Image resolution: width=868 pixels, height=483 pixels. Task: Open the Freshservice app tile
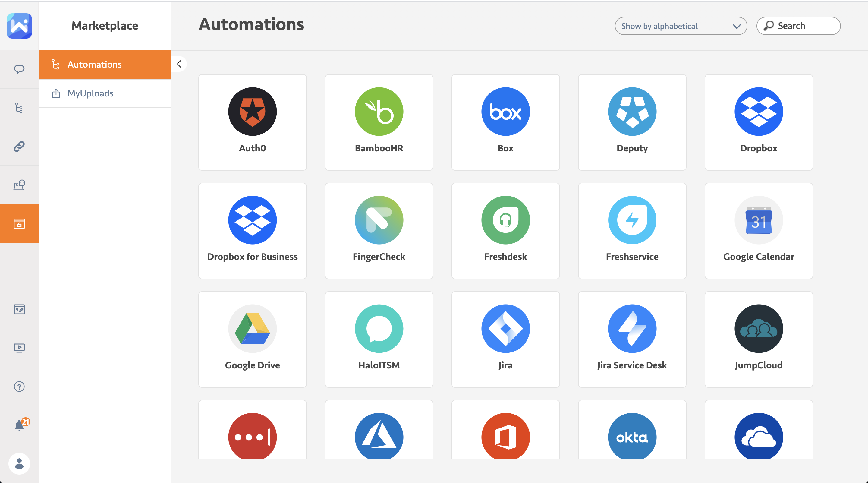(x=632, y=231)
